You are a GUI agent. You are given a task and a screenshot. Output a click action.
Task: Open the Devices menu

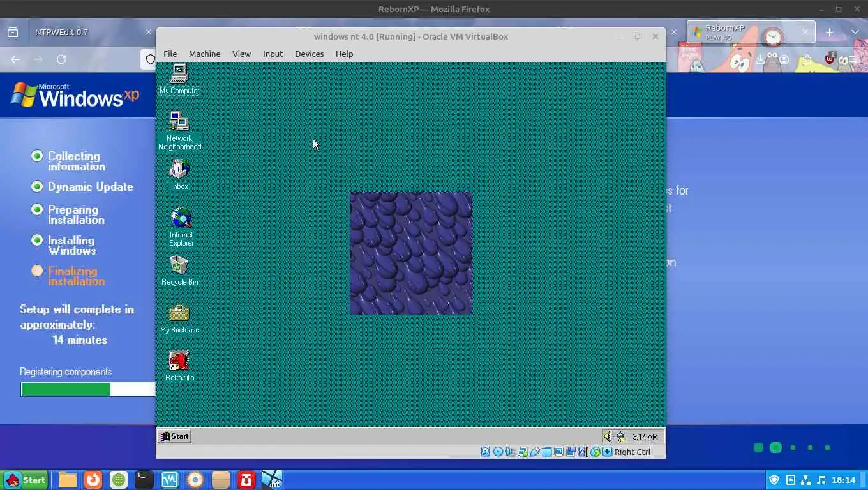[309, 54]
